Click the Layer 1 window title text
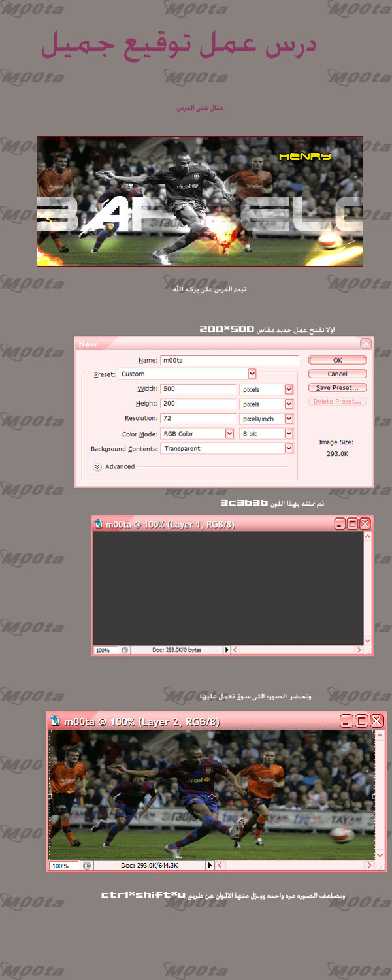Viewport: 392px width, 980px height. (171, 524)
